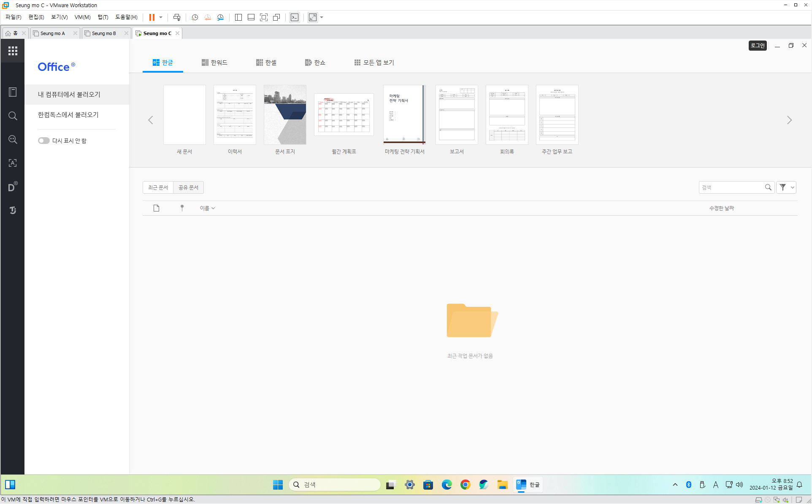Viewport: 812px width, 504px height.
Task: Open the app grid launcher icon
Action: [x=13, y=51]
